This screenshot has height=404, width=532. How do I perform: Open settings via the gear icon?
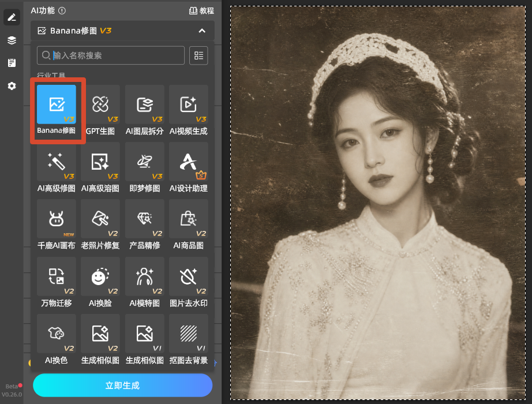click(12, 86)
